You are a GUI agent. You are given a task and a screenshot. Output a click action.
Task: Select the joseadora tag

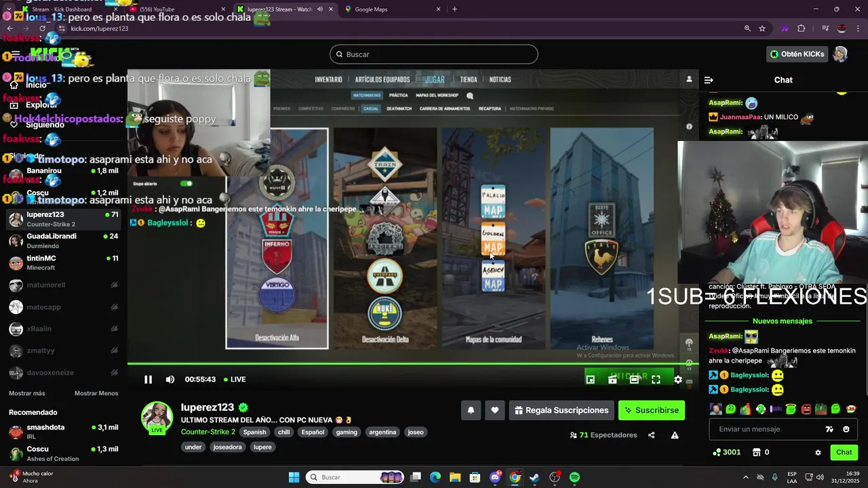coord(227,447)
